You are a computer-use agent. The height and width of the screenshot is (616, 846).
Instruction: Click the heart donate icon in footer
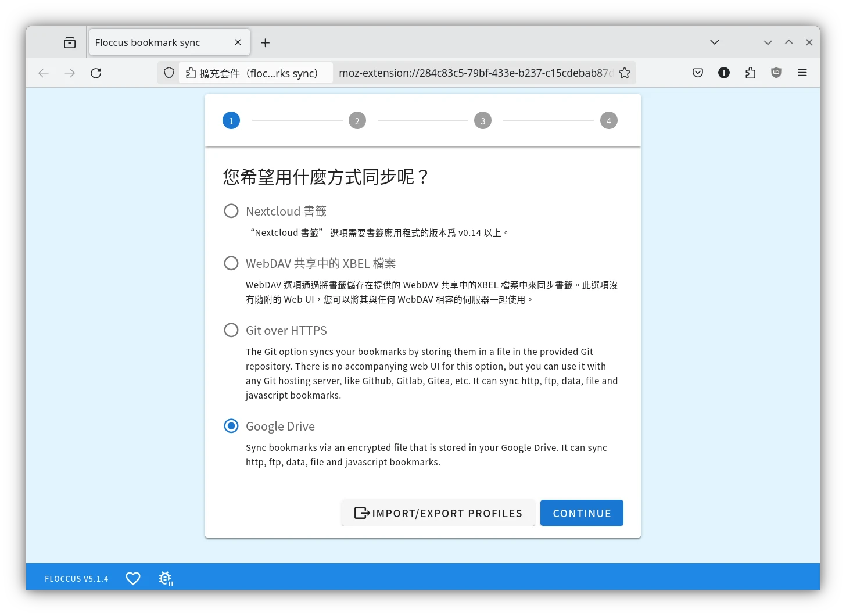(133, 578)
